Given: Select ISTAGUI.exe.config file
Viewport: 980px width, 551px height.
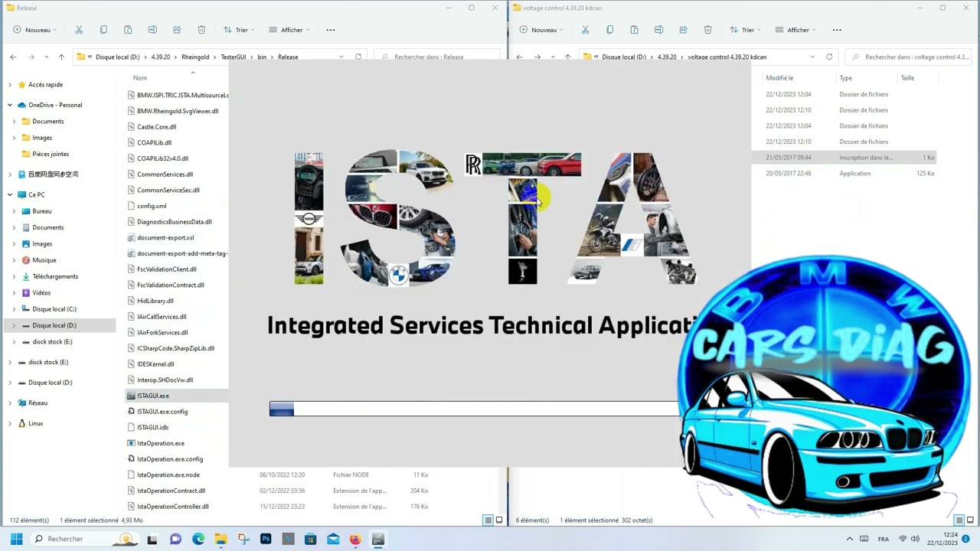Looking at the screenshot, I should click(162, 412).
